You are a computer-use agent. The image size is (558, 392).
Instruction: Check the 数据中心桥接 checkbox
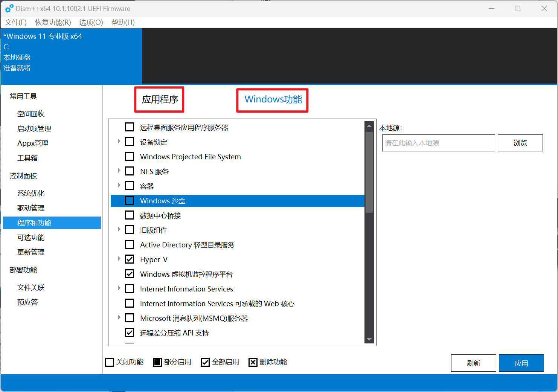pyautogui.click(x=130, y=215)
